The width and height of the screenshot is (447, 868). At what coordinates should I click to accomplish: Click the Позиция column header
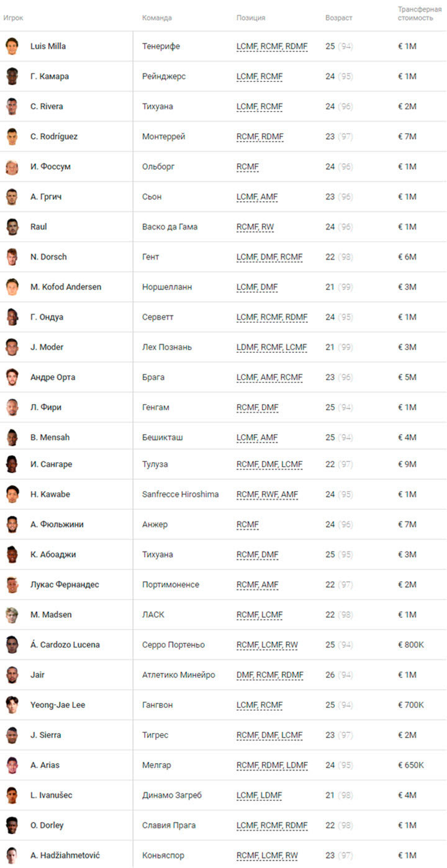tap(251, 18)
